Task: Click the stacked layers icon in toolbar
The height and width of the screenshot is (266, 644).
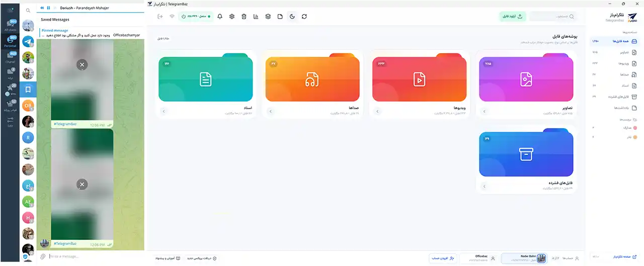Action: [x=268, y=17]
